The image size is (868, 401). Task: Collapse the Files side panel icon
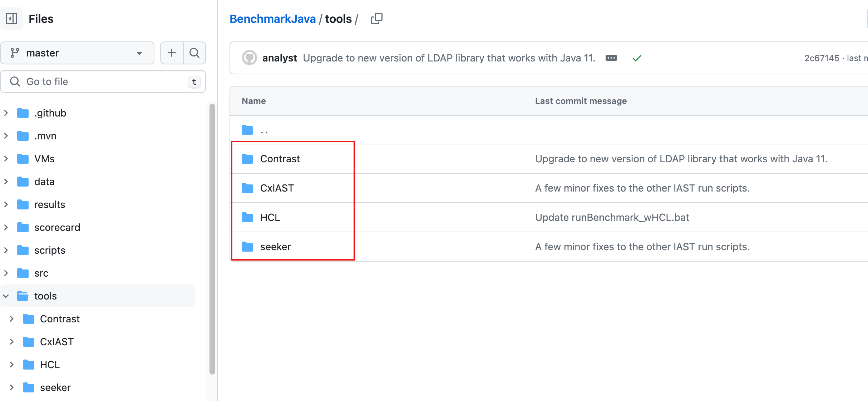tap(11, 19)
